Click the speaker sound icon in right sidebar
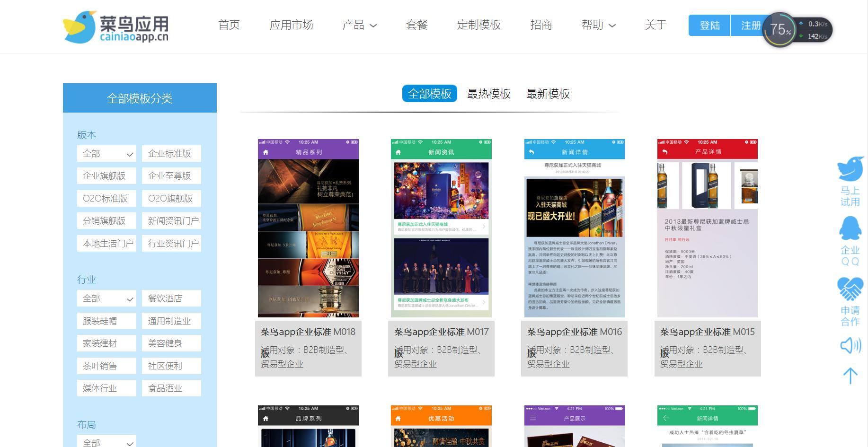 (x=850, y=346)
